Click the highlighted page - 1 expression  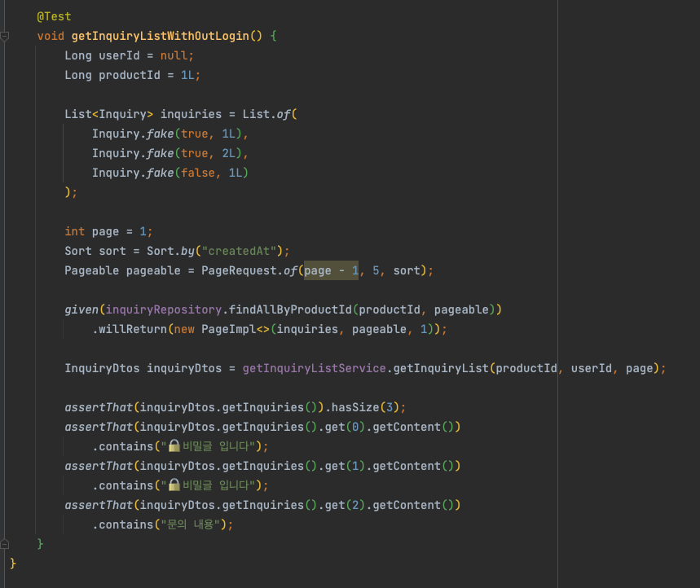click(331, 271)
